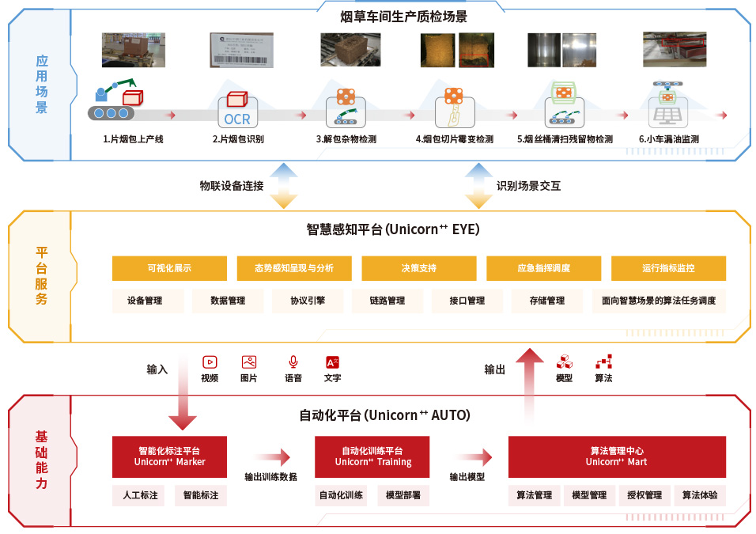Viewport: 756px width, 534px height.
Task: Select the 视频 video input icon
Action: click(210, 362)
